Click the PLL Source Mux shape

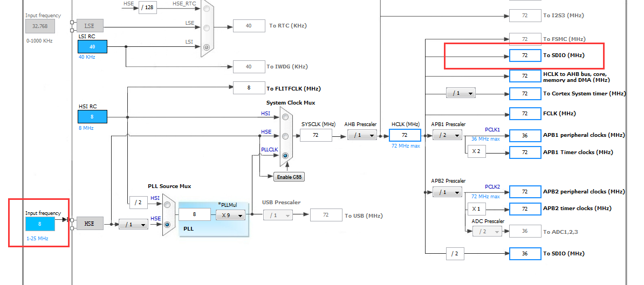pos(169,214)
